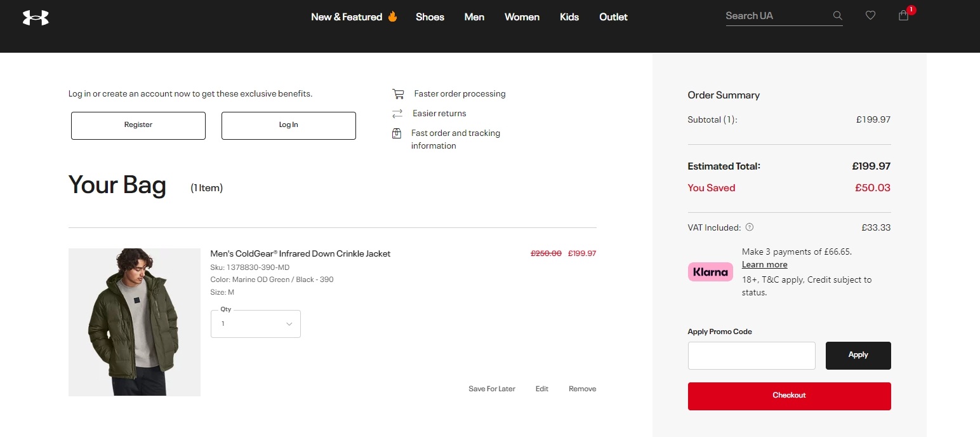Click the search magnifier icon

pyautogui.click(x=838, y=16)
